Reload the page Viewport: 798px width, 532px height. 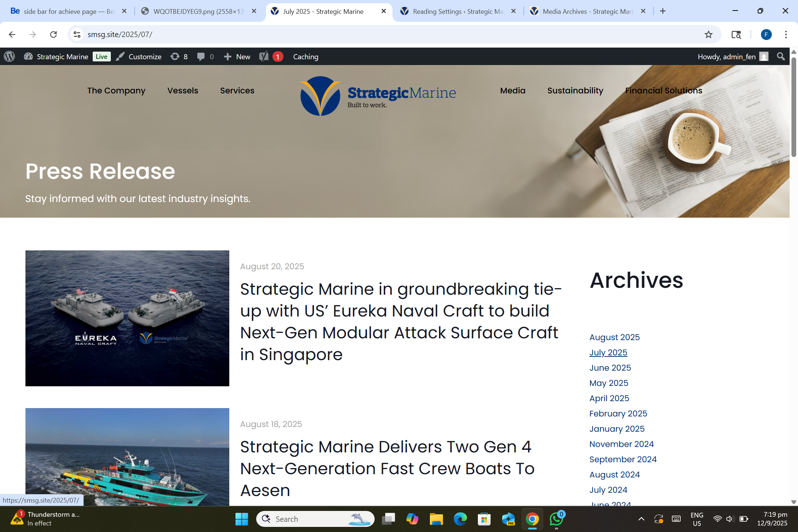click(53, 35)
